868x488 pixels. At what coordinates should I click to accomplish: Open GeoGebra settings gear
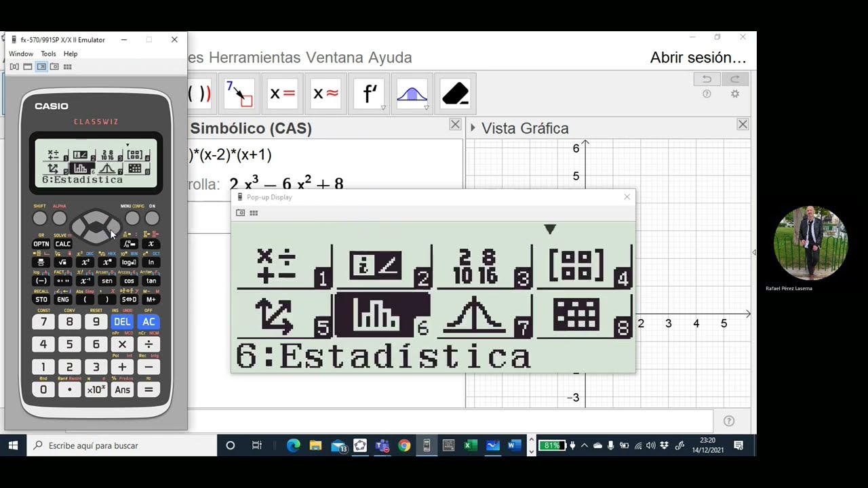pyautogui.click(x=735, y=94)
